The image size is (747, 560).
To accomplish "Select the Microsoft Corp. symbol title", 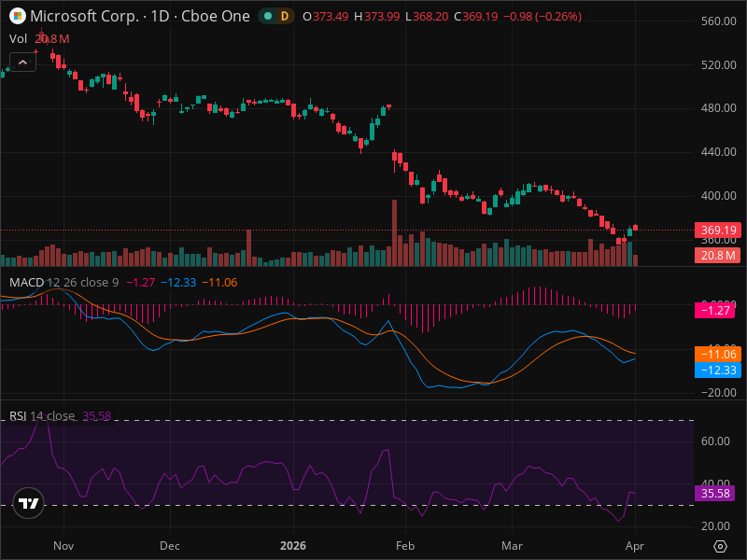I will 84,16.
